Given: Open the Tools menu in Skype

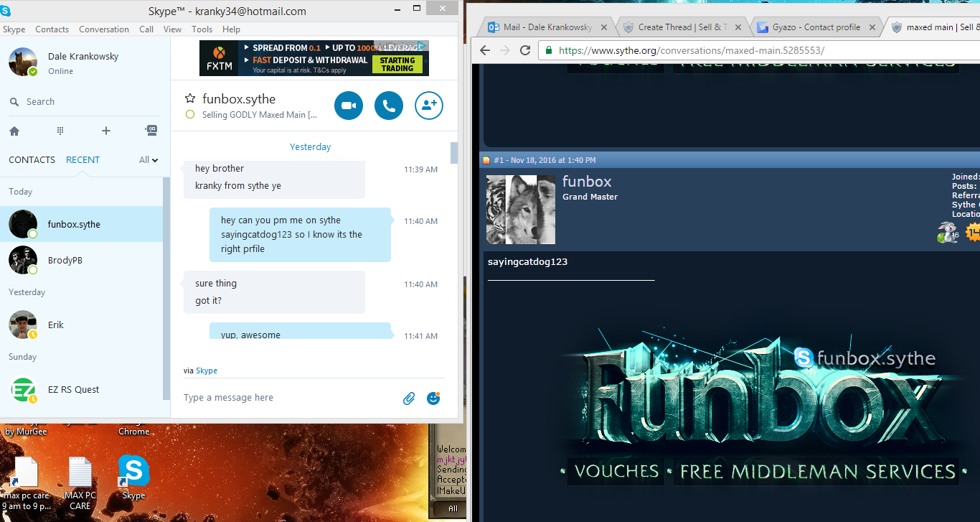Looking at the screenshot, I should point(202,29).
